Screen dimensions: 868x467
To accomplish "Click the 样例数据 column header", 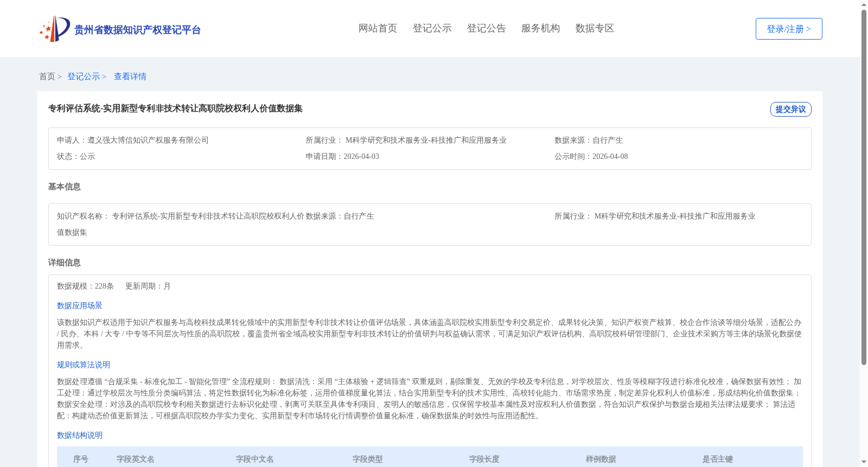I will click(601, 459).
